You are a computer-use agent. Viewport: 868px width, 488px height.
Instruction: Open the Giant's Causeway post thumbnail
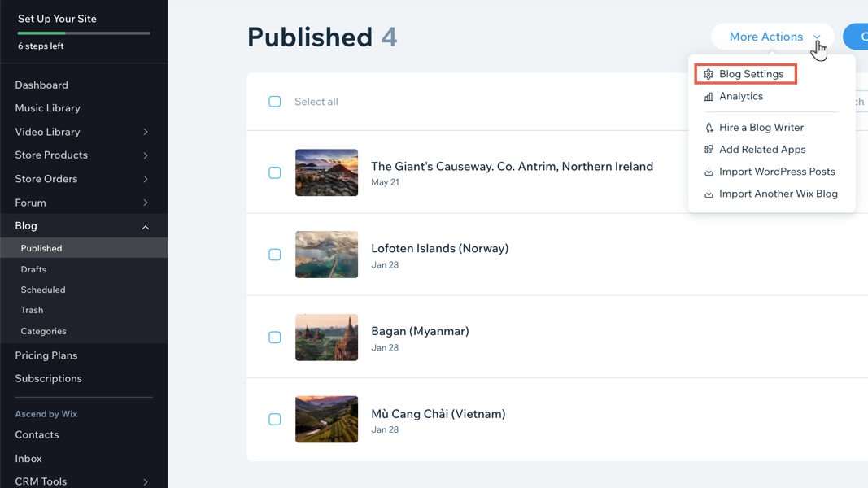[x=326, y=172]
